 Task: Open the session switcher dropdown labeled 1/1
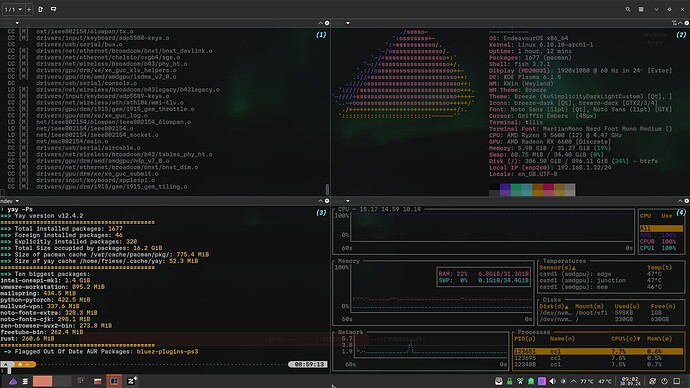point(13,9)
